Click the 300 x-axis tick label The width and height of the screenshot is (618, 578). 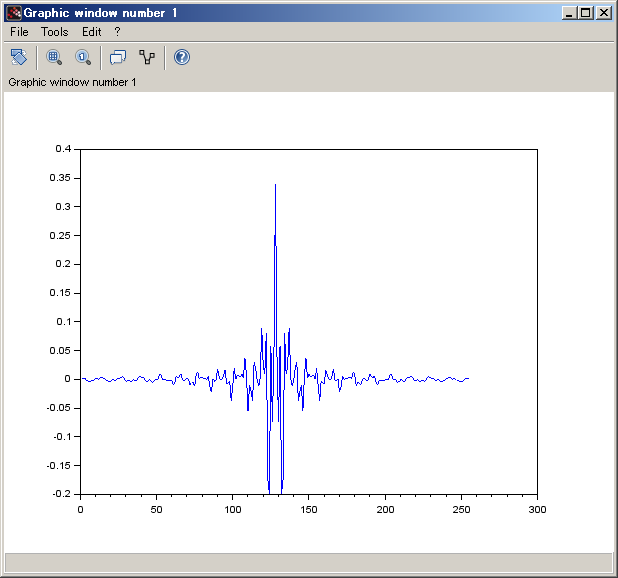tap(537, 509)
